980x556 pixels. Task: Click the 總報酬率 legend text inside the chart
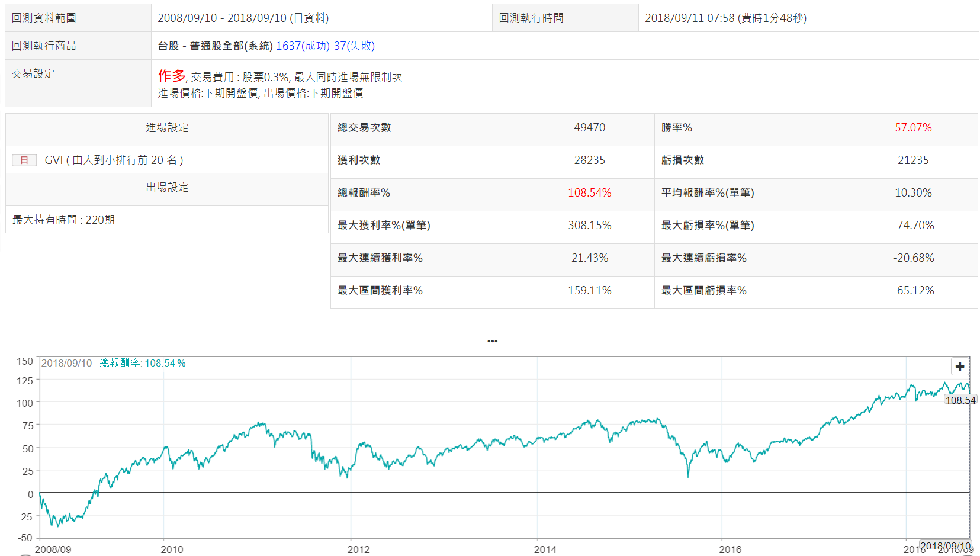[x=142, y=363]
